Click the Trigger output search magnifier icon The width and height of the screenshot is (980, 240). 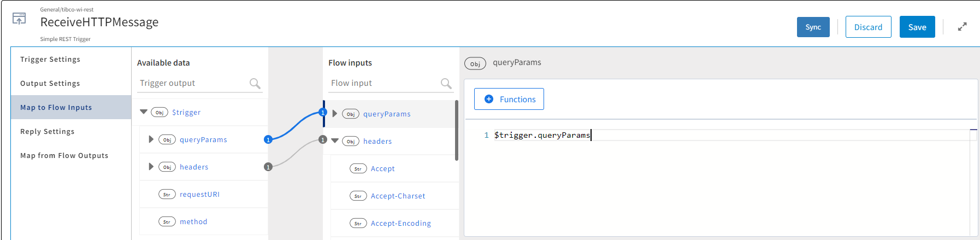point(255,83)
